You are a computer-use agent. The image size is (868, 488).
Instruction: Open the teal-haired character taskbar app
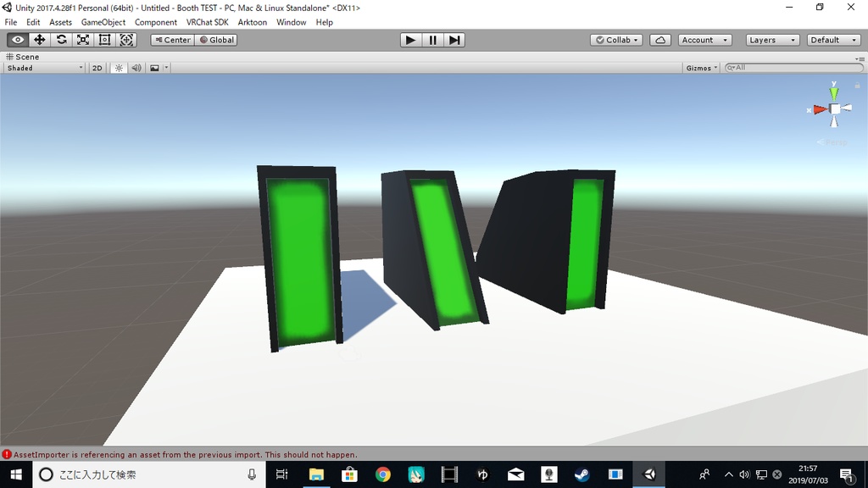tap(415, 474)
